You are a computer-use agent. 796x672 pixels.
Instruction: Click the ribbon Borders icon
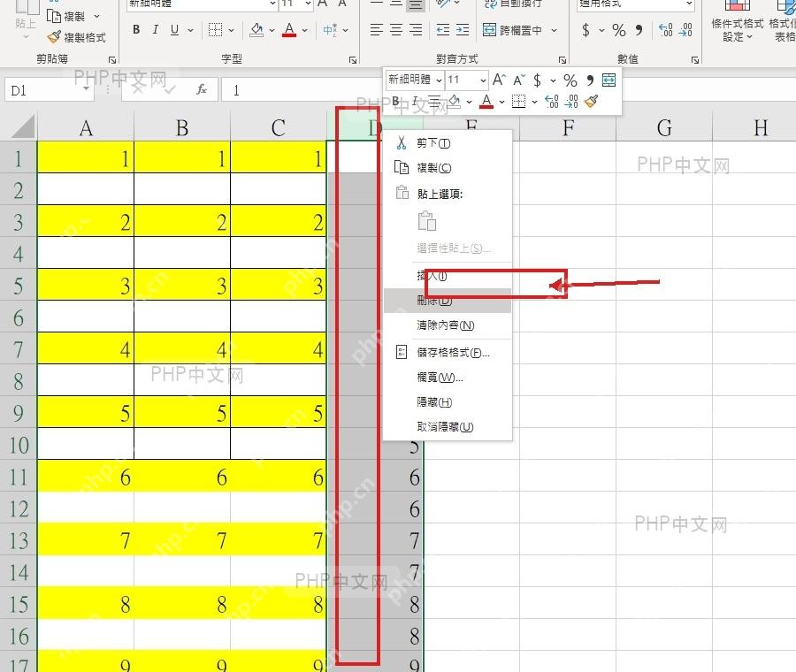pos(215,30)
